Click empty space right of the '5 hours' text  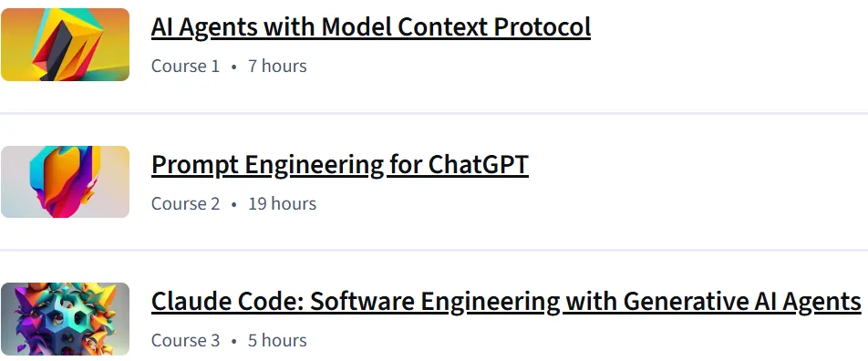coord(587,341)
